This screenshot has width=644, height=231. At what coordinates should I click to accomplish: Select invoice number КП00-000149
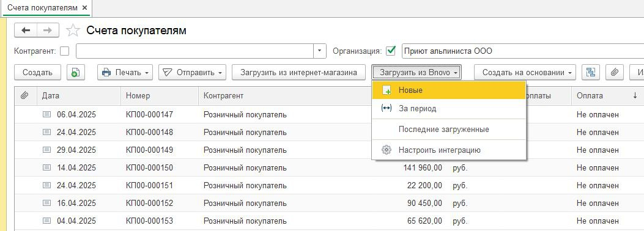pos(149,150)
